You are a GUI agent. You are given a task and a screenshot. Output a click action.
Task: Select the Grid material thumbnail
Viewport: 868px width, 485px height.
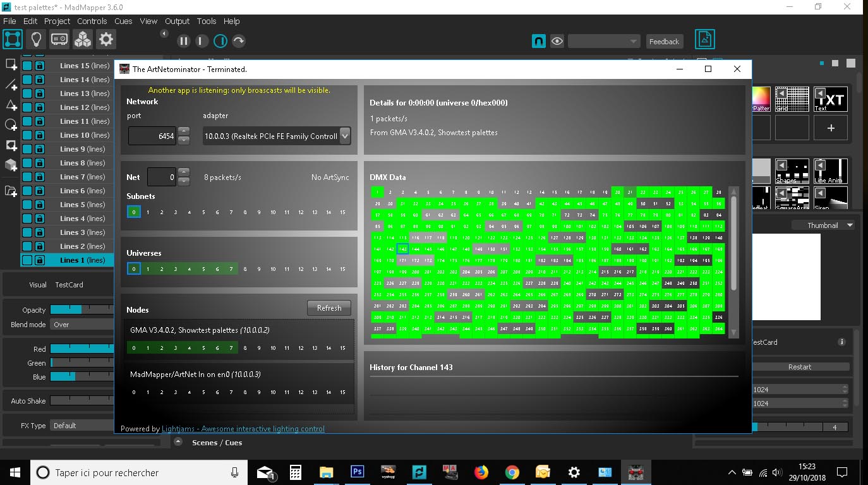[x=792, y=99]
